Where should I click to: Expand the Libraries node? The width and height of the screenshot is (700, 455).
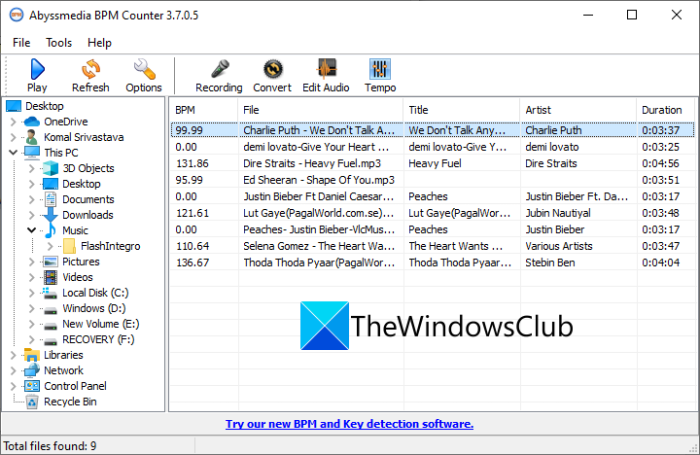[x=13, y=355]
